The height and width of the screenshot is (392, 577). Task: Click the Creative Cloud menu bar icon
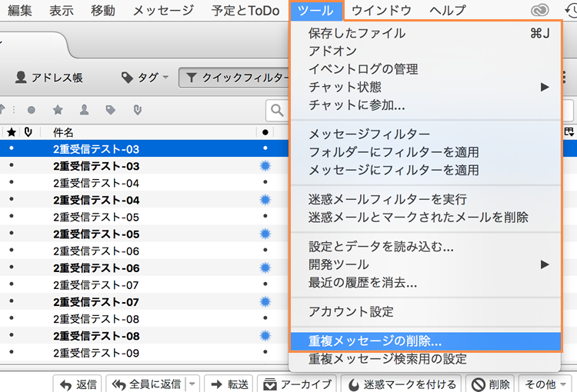(540, 10)
